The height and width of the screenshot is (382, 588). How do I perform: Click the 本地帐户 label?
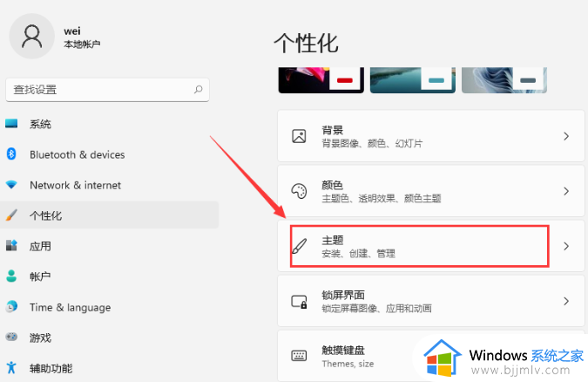click(x=82, y=44)
